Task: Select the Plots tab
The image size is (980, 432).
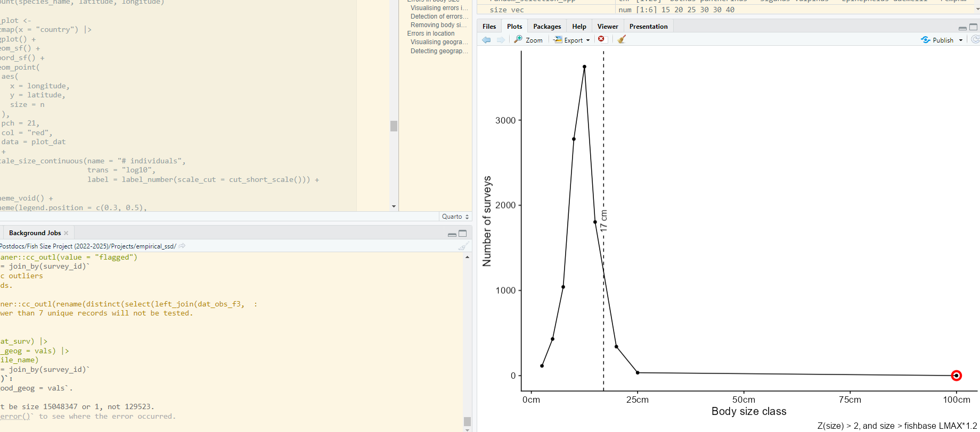Action: [x=514, y=26]
